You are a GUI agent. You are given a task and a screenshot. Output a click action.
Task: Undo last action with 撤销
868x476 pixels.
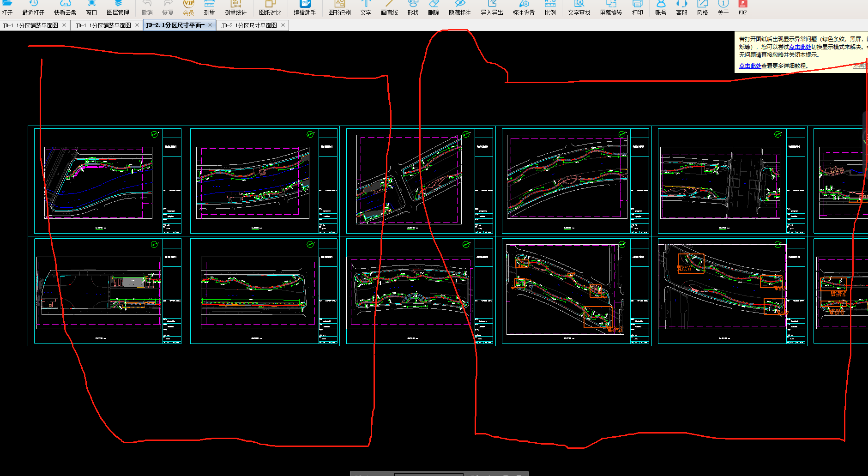(x=147, y=8)
